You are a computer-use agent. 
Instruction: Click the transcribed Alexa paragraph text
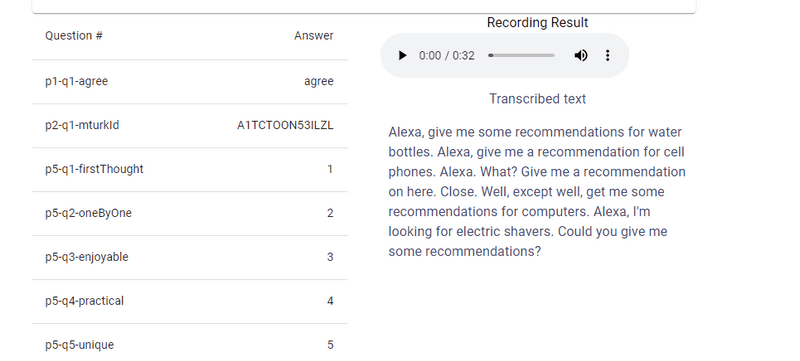pyautogui.click(x=537, y=192)
